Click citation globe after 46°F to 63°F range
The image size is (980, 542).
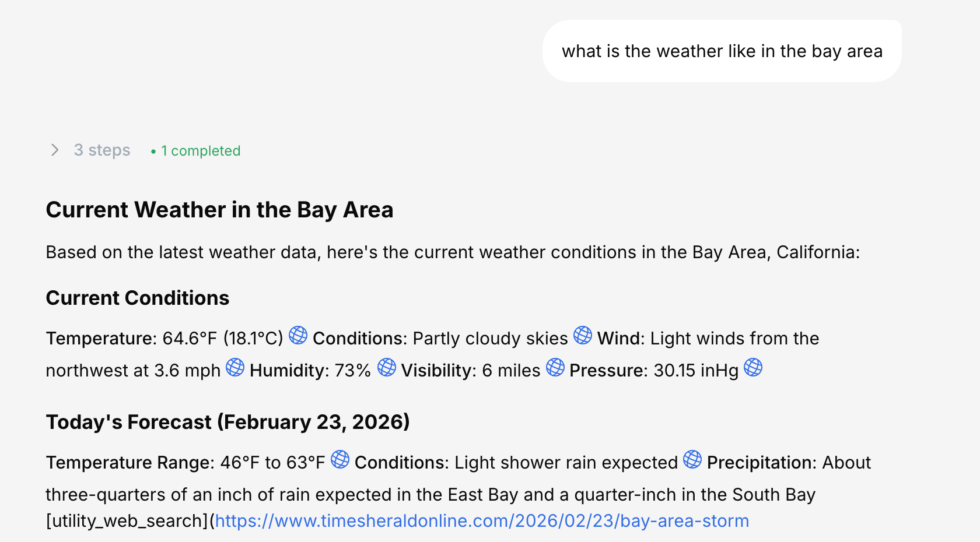coord(340,459)
